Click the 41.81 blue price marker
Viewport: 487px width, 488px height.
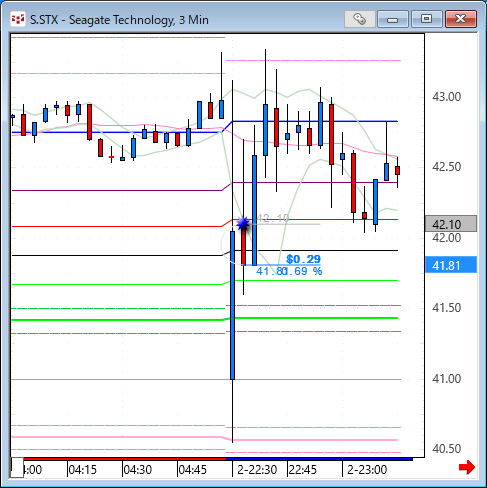(x=451, y=265)
